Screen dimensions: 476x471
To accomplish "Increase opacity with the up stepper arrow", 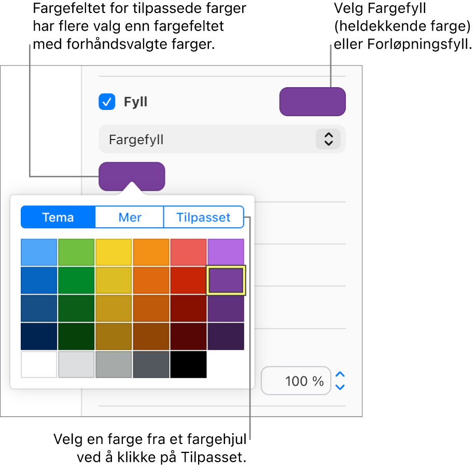I will [x=340, y=375].
